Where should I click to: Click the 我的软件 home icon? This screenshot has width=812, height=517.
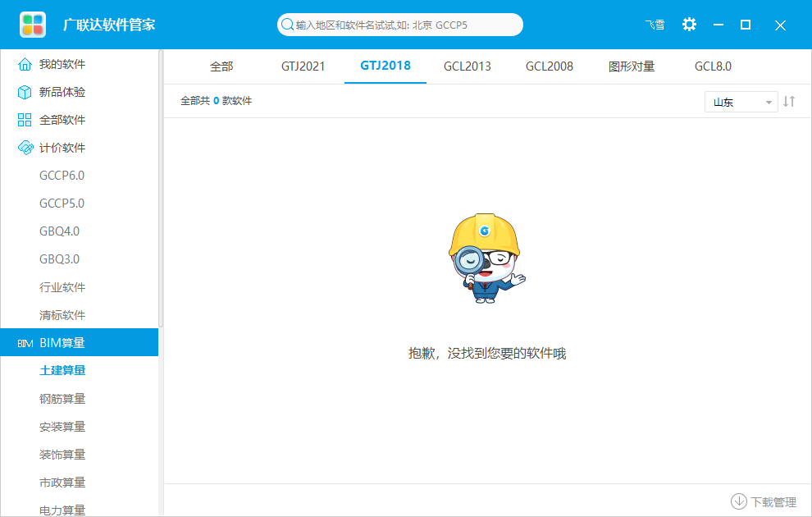25,64
